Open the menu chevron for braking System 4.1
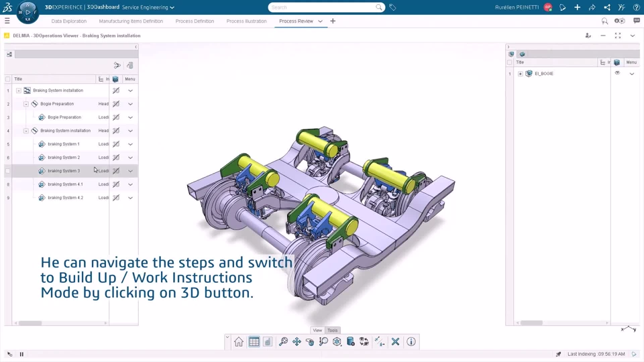Image resolution: width=644 pixels, height=362 pixels. 130,184
